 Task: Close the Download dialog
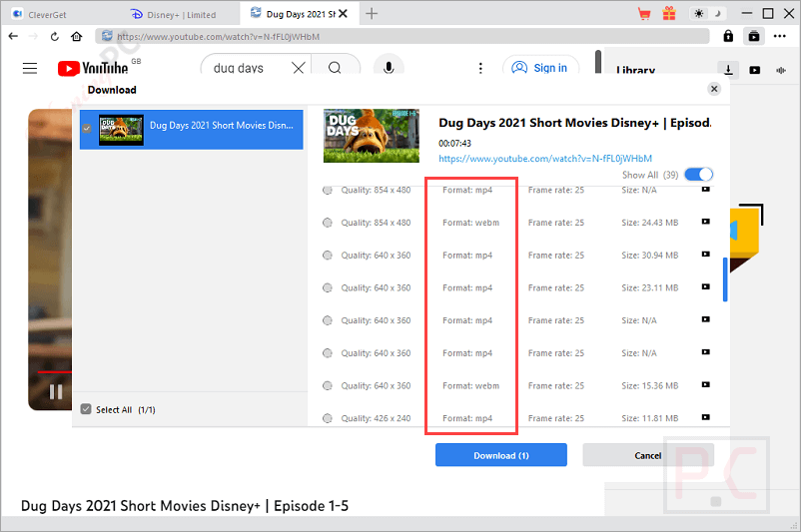point(713,89)
